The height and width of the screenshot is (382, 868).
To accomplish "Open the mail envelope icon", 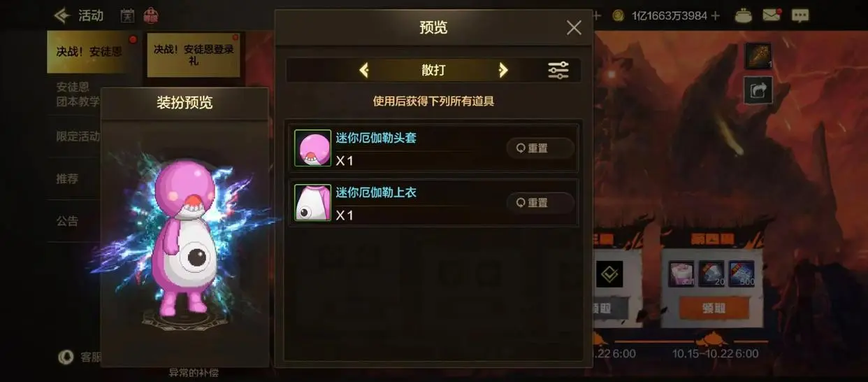I will click(772, 15).
